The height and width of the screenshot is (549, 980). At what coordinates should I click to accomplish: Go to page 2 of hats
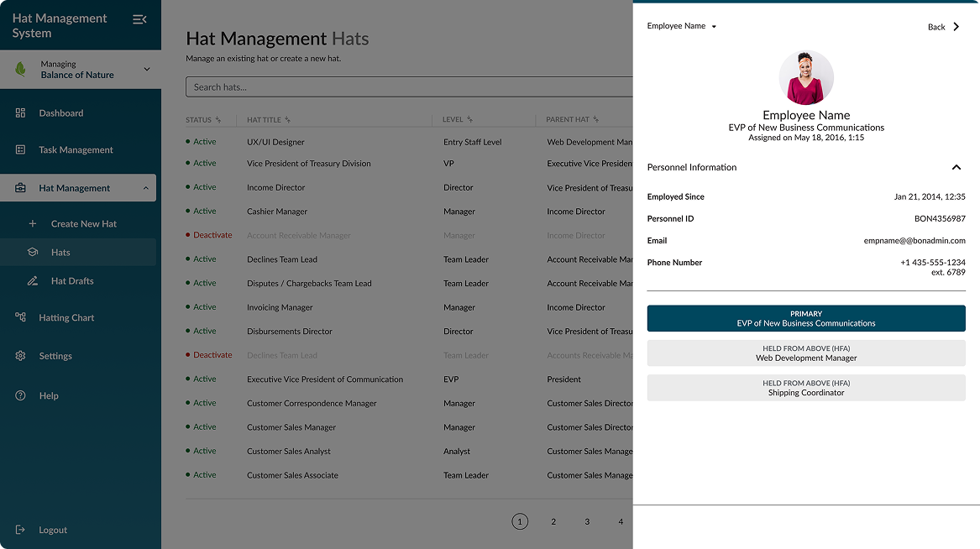click(x=553, y=521)
